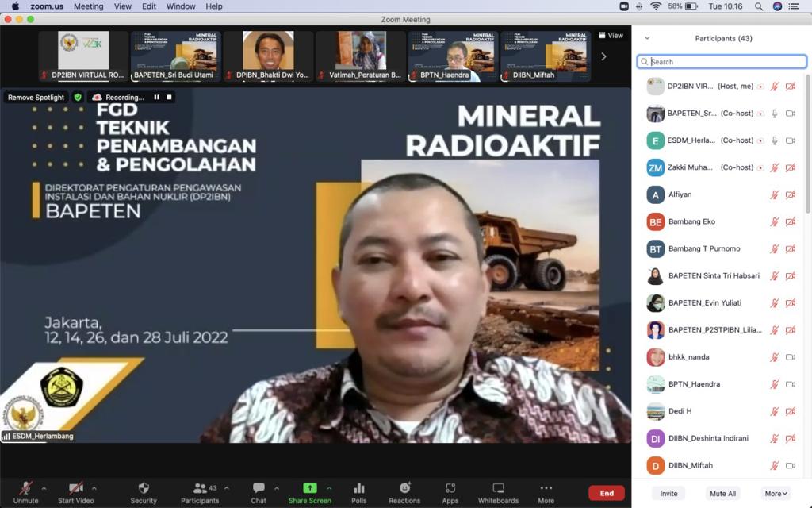Expand options arrow beside Chat button

tap(277, 488)
